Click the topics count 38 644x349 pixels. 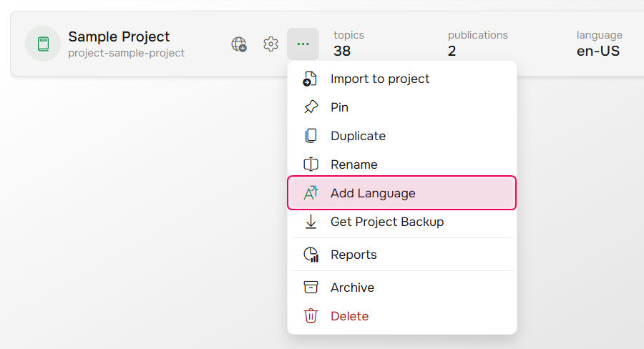pos(342,51)
